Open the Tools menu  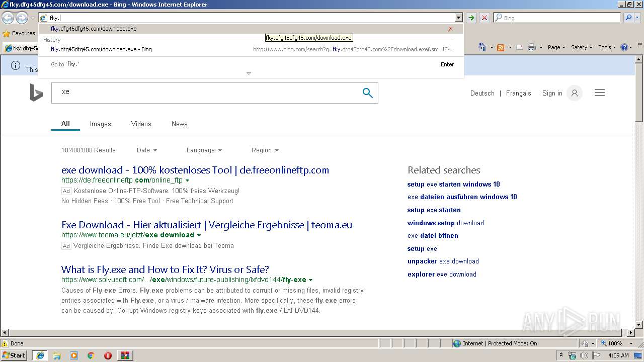click(x=607, y=47)
